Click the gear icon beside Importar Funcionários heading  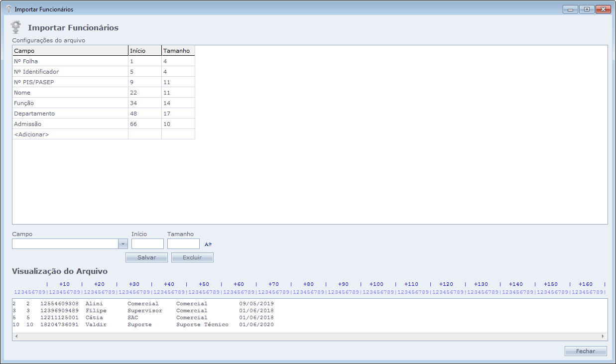point(17,27)
